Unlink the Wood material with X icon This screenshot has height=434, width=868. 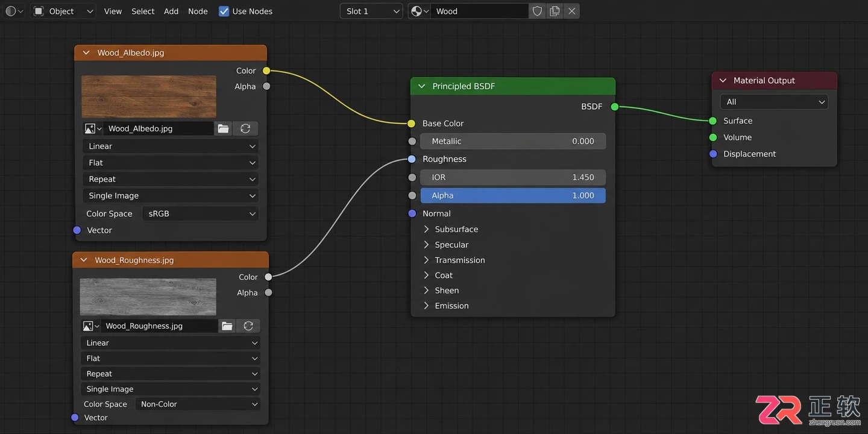coord(572,11)
